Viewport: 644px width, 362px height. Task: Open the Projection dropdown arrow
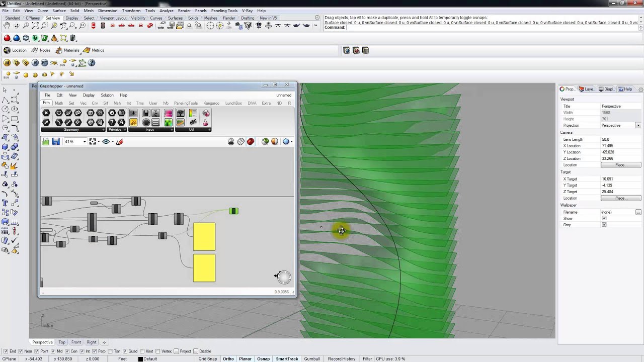pos(638,125)
